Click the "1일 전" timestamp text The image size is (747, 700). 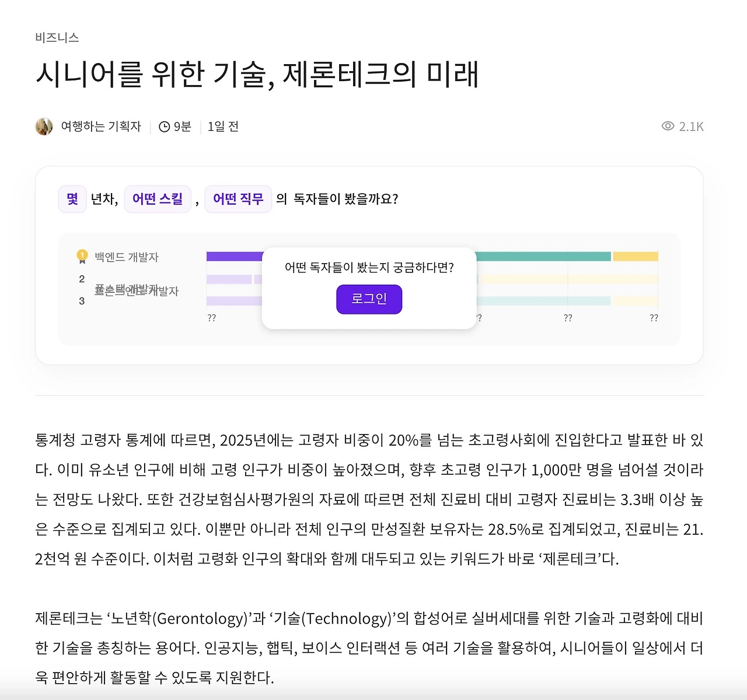223,126
